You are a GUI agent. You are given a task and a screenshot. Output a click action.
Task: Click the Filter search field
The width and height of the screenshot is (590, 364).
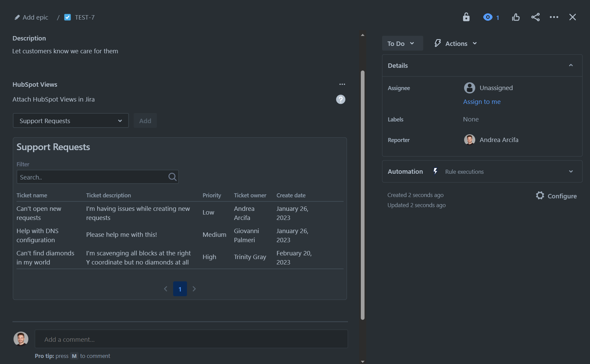(98, 177)
